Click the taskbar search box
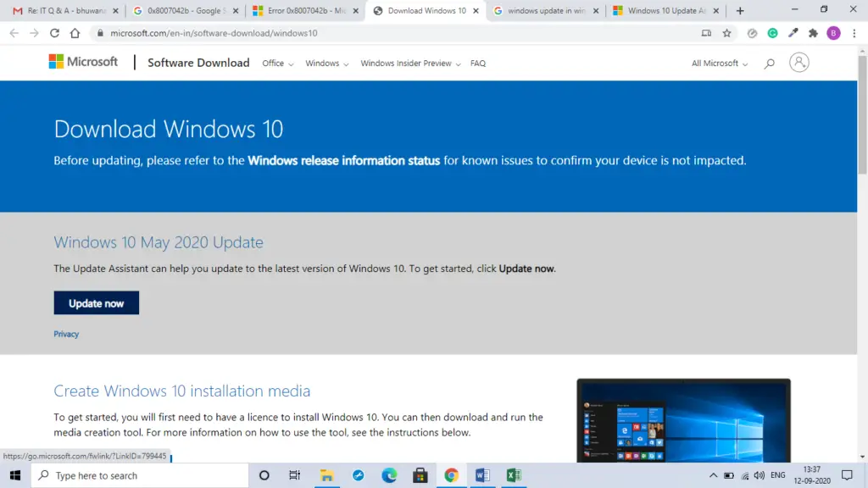The height and width of the screenshot is (488, 868). point(140,475)
